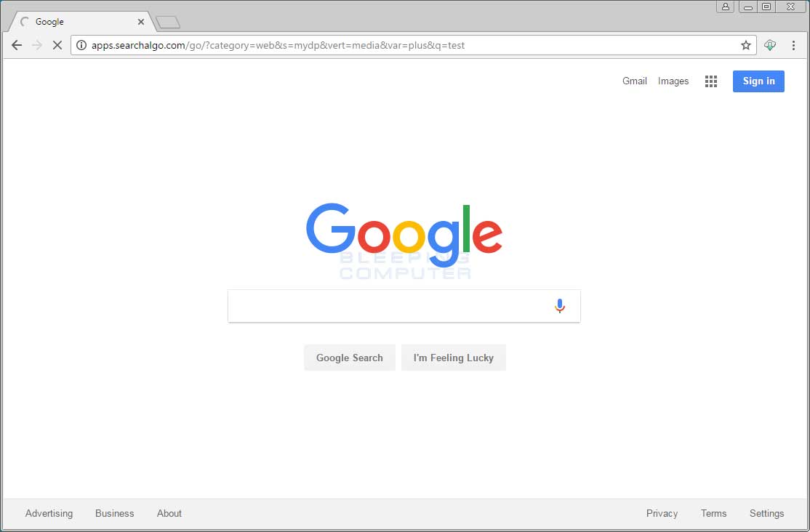Bookmark this page with the star icon
The image size is (810, 532).
(x=745, y=46)
